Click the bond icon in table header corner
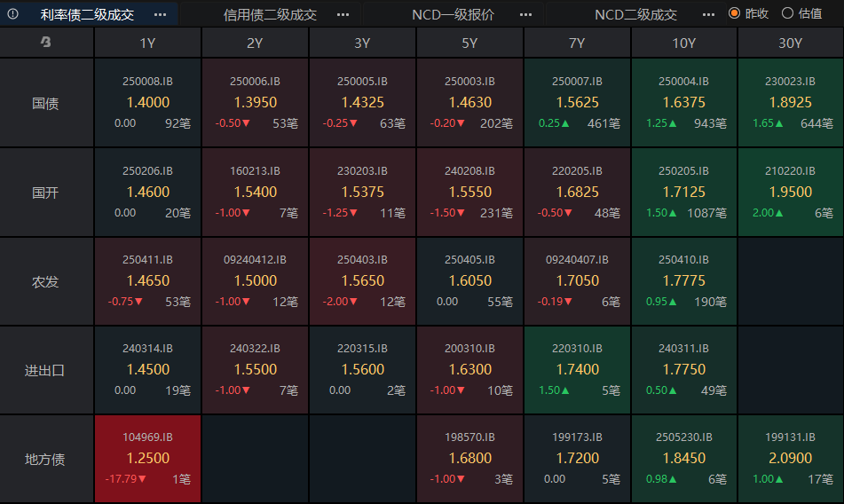The image size is (844, 504). (x=46, y=42)
